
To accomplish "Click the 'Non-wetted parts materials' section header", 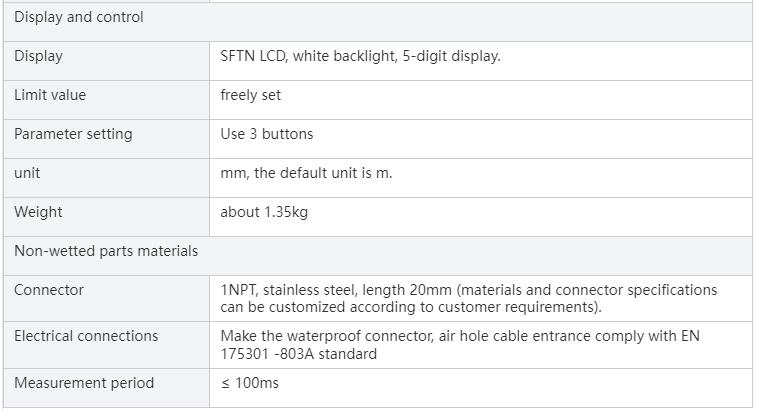I will 106,251.
